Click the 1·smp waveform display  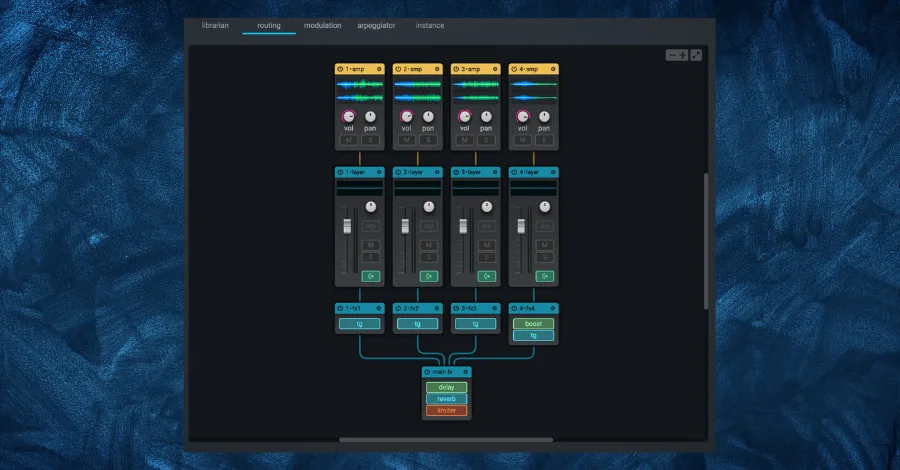pyautogui.click(x=360, y=91)
